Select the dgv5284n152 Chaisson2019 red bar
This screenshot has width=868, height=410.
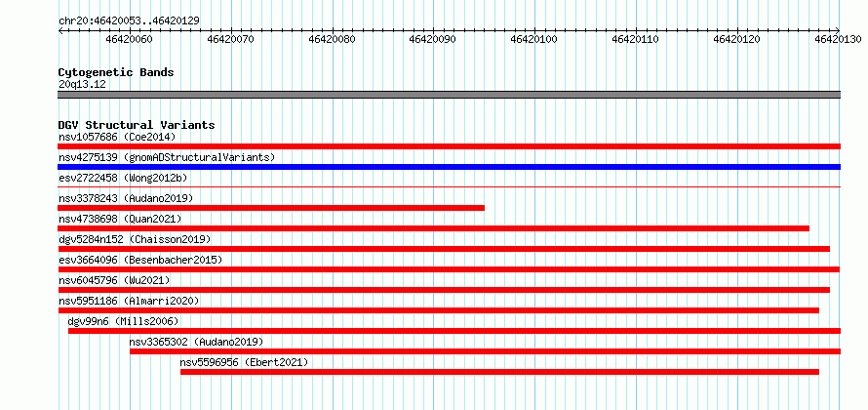(x=444, y=249)
